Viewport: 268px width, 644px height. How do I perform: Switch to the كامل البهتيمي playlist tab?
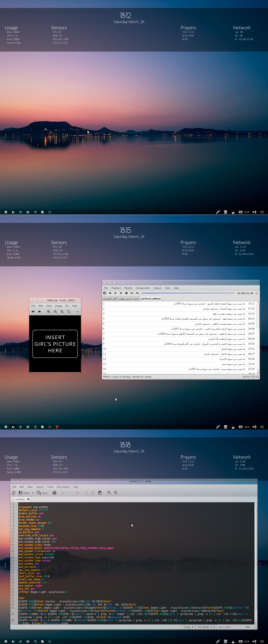110,298
